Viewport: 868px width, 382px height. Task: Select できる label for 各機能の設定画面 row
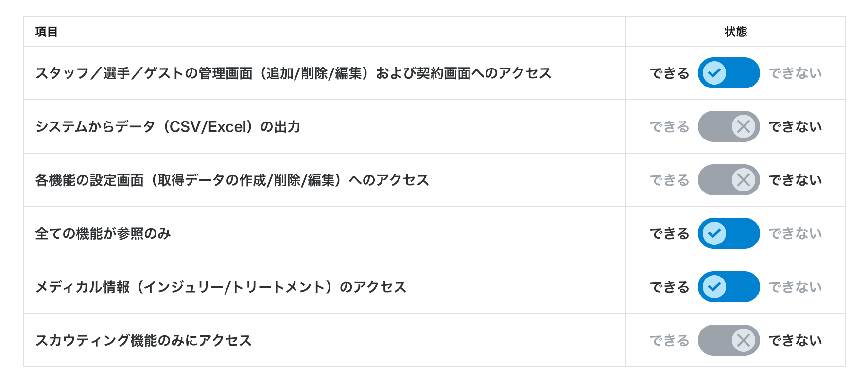[670, 180]
